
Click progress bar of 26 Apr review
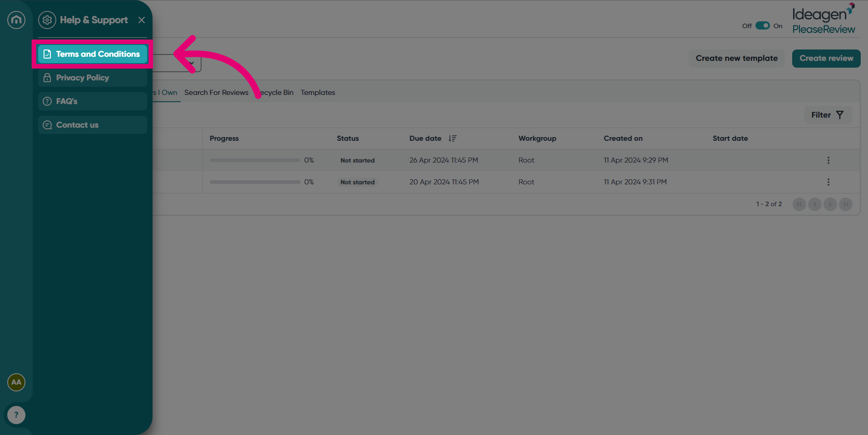point(255,160)
